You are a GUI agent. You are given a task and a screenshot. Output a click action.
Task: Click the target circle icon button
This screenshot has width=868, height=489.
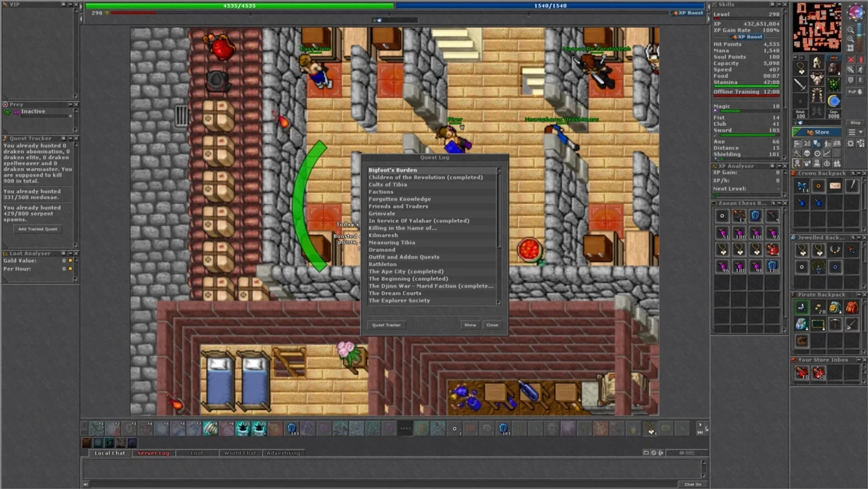point(817,153)
